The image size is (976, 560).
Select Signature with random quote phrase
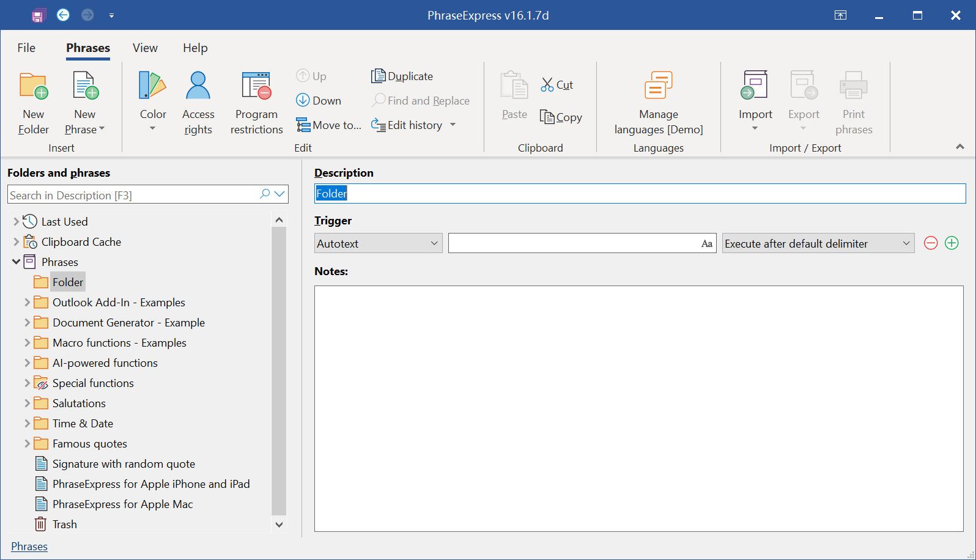pyautogui.click(x=124, y=463)
